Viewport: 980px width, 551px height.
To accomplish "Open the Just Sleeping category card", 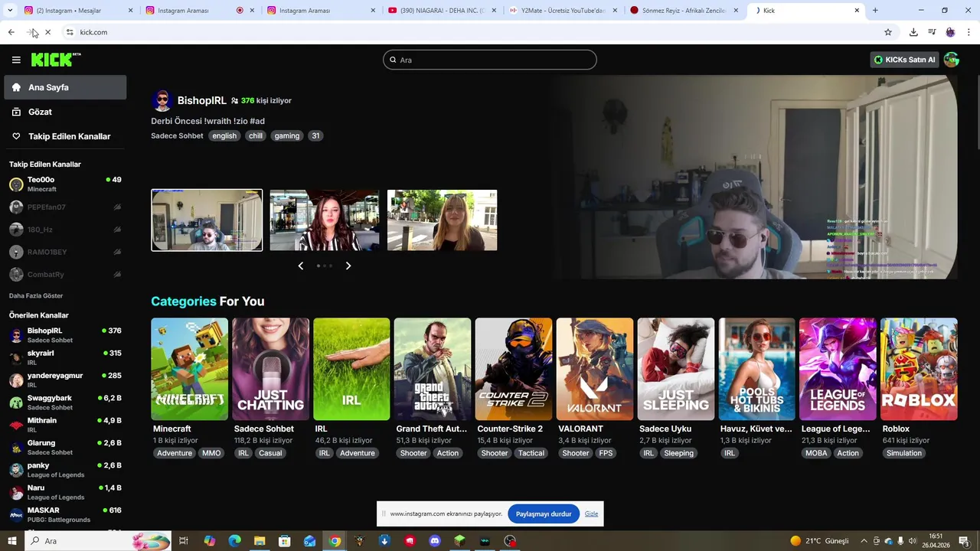I will (676, 369).
